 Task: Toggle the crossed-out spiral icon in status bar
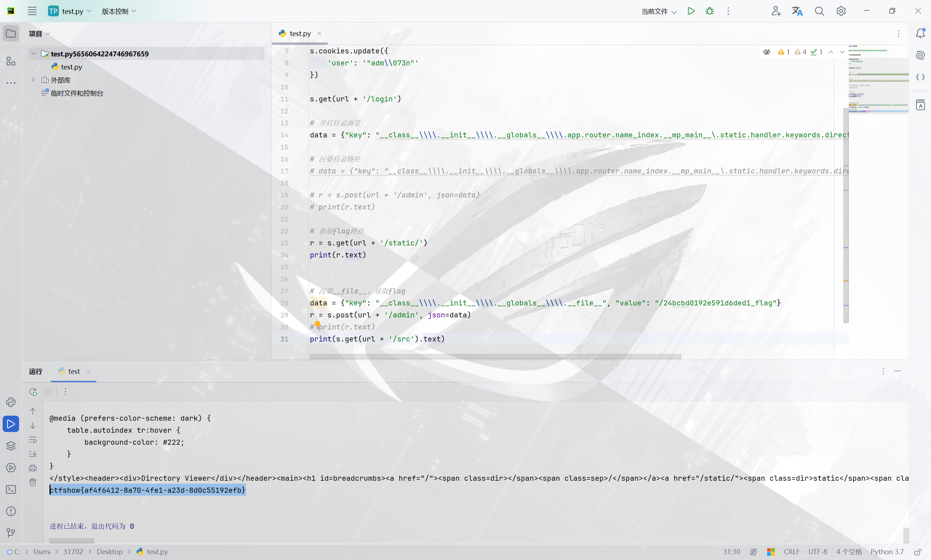tap(753, 552)
